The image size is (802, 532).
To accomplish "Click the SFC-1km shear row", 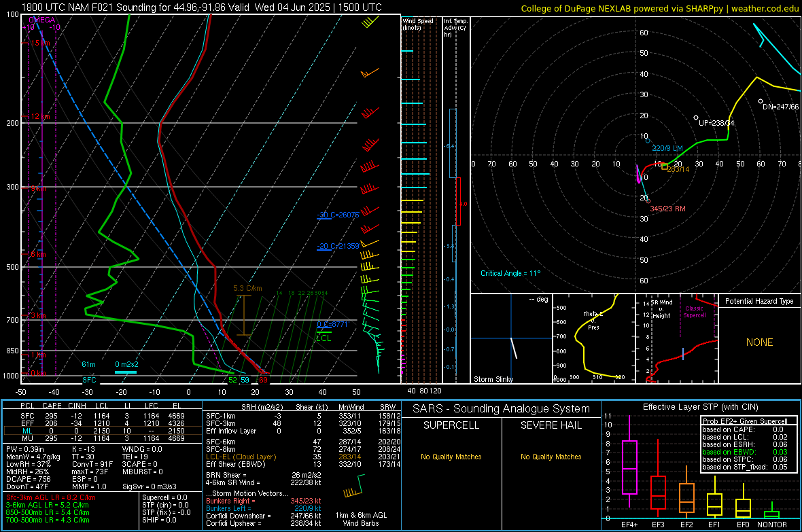I will click(x=303, y=416).
